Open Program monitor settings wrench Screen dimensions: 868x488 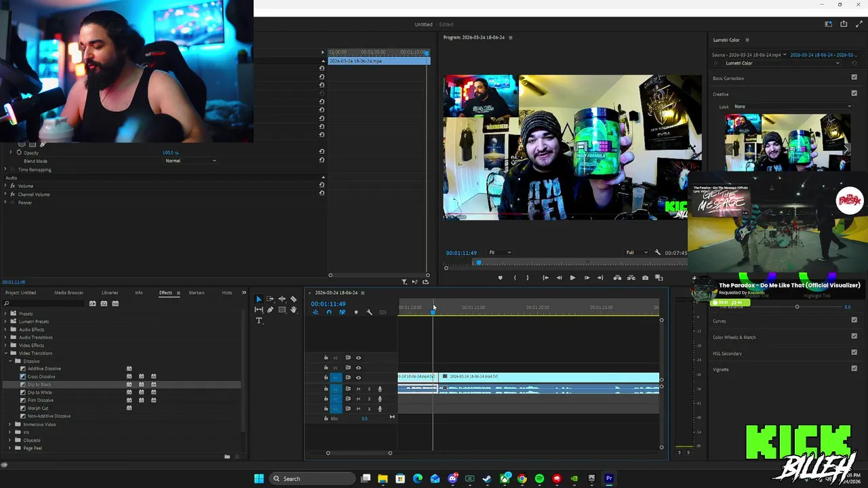point(657,253)
